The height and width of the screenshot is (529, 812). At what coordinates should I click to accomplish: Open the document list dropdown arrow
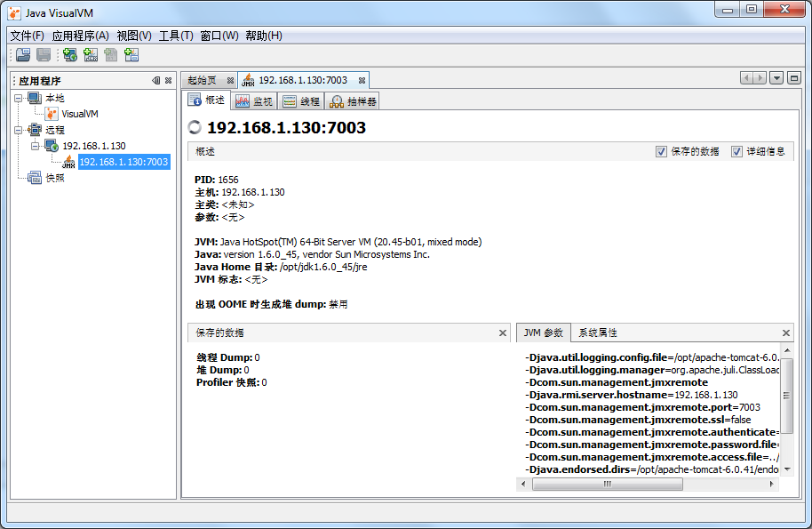tap(776, 78)
